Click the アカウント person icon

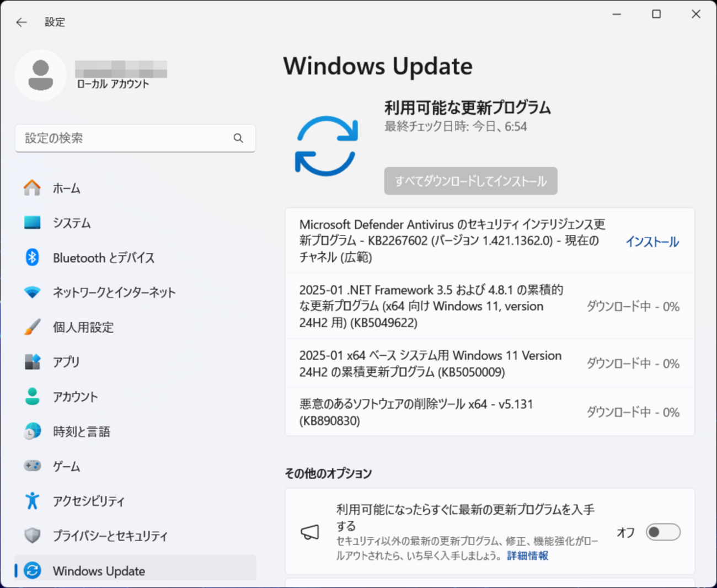click(x=32, y=397)
